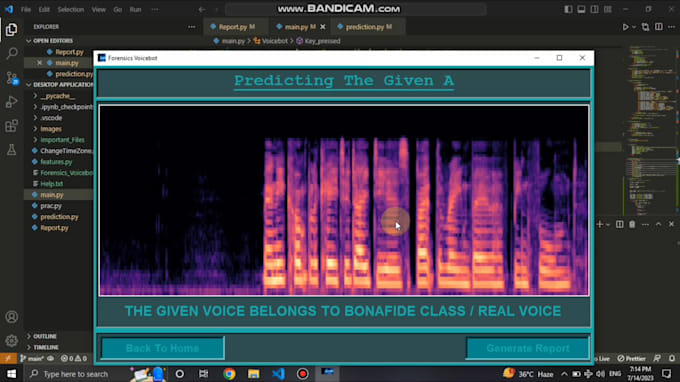
Task: Click Generate Report button
Action: click(527, 348)
